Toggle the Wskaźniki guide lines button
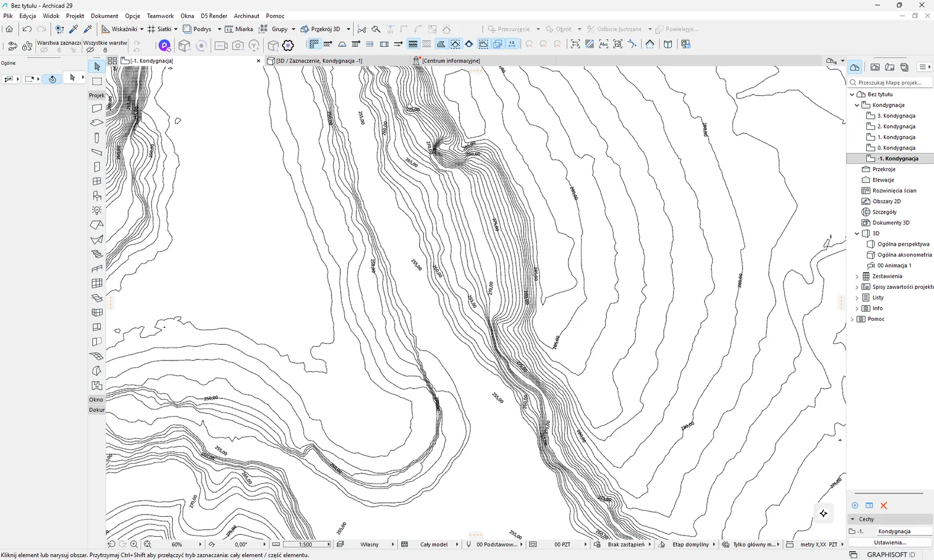Viewport: 934px width, 560px height. point(119,29)
